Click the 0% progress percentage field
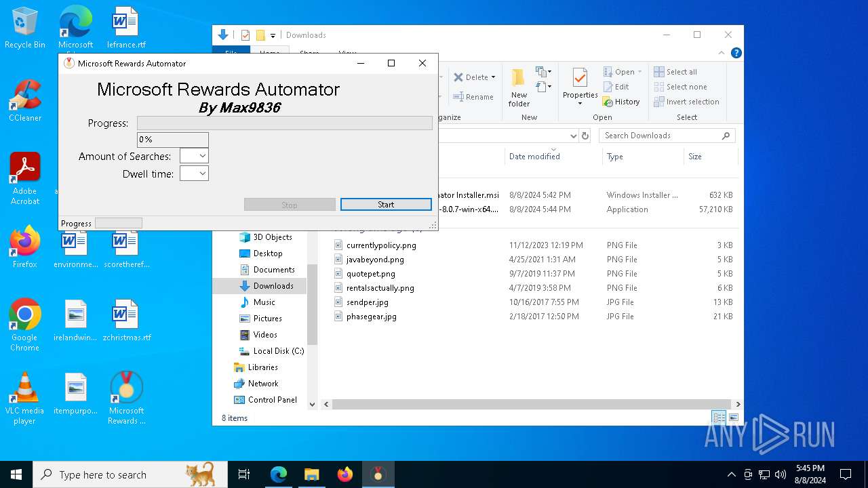Viewport: 868px width, 488px height. (x=173, y=140)
